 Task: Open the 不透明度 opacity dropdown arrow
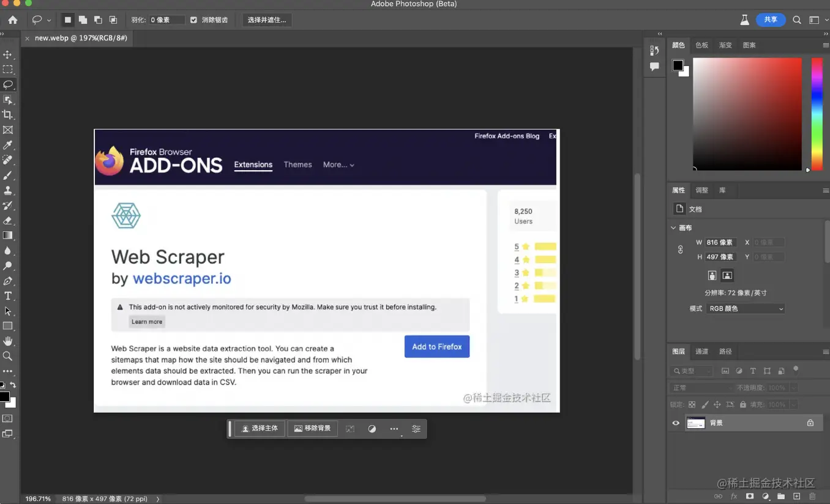[793, 388]
